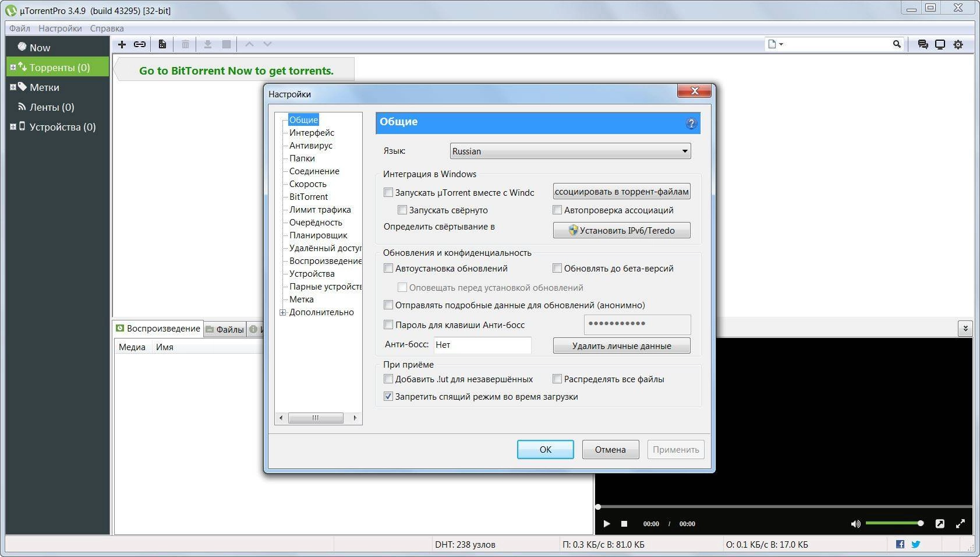Add a new torrent with the plus icon
980x557 pixels.
(x=122, y=44)
